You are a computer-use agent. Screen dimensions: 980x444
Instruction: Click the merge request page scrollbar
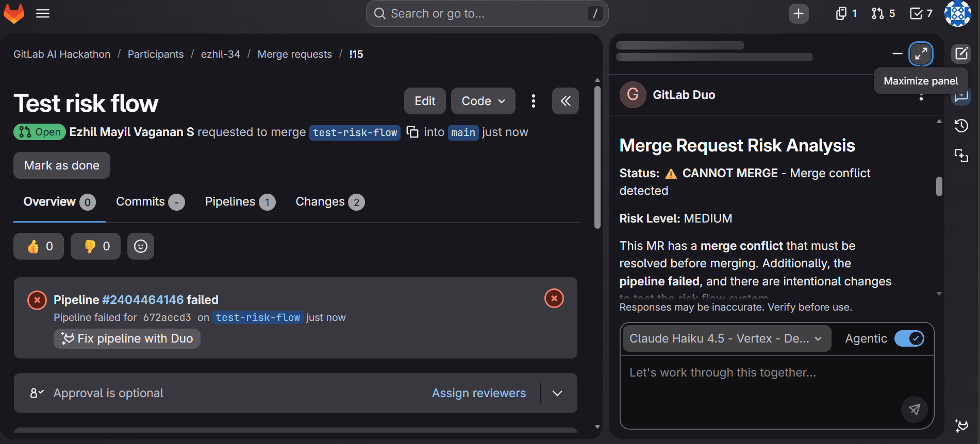point(597,157)
